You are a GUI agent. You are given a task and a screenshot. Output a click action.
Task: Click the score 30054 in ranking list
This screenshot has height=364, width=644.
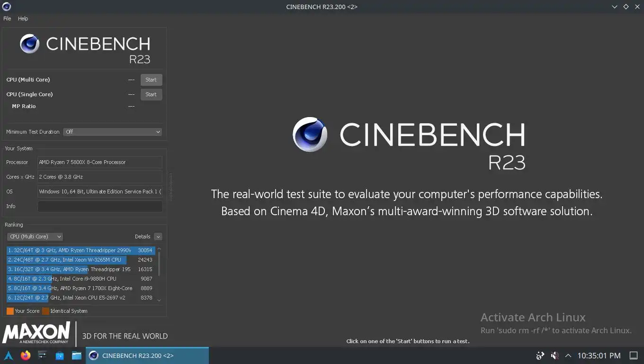145,250
